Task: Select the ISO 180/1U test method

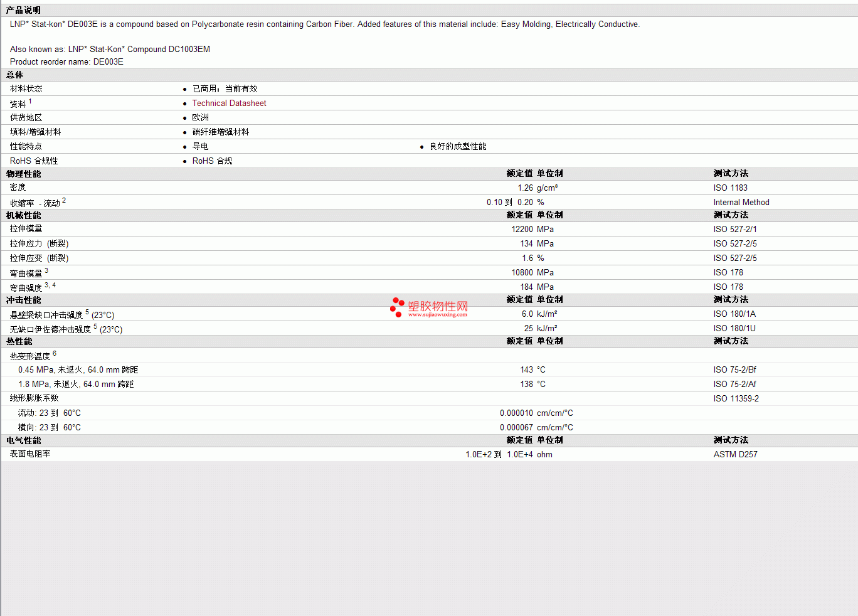Action: pyautogui.click(x=734, y=329)
